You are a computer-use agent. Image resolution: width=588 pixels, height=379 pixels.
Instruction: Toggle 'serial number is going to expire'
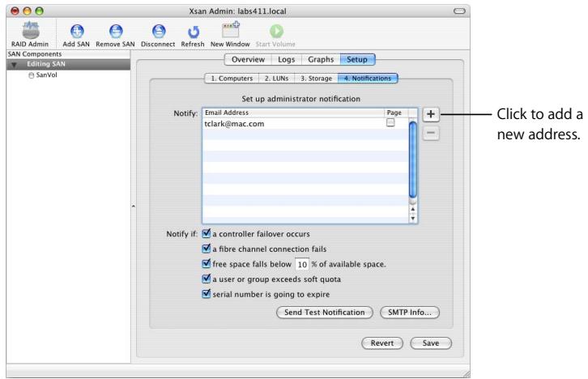[x=206, y=293]
